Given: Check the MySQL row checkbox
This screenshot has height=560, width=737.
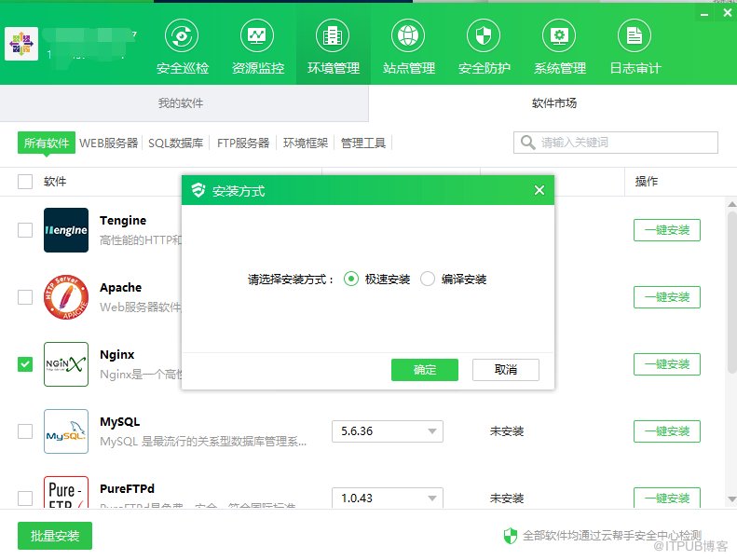Looking at the screenshot, I should pos(25,431).
